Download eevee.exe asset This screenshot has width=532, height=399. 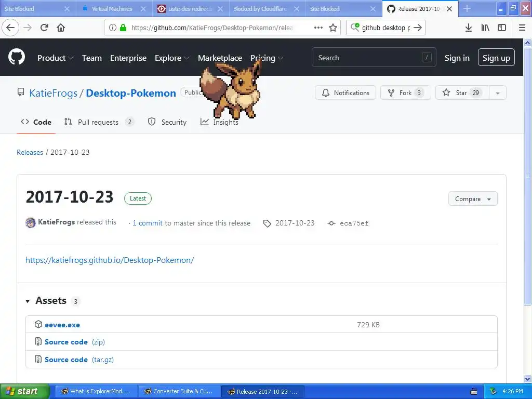point(62,325)
